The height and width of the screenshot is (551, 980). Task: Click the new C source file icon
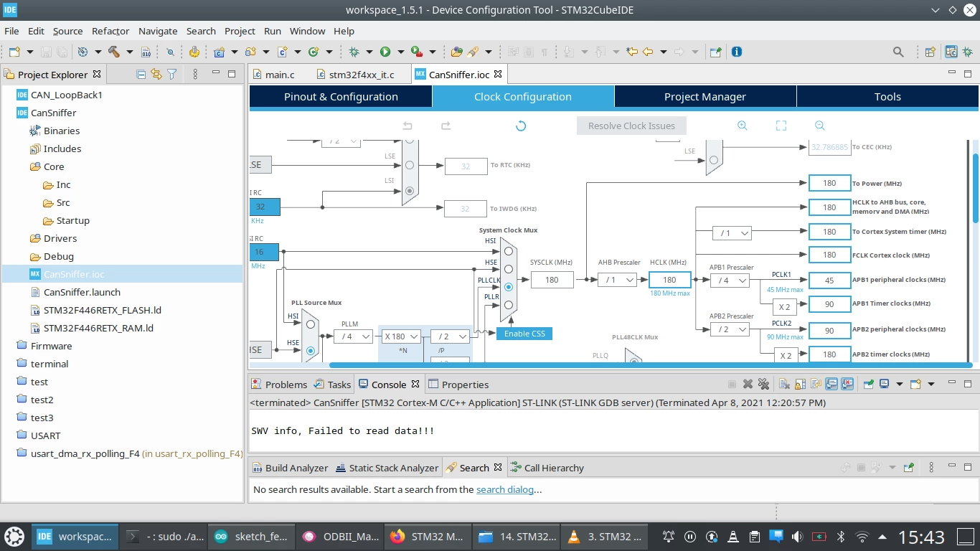click(282, 52)
